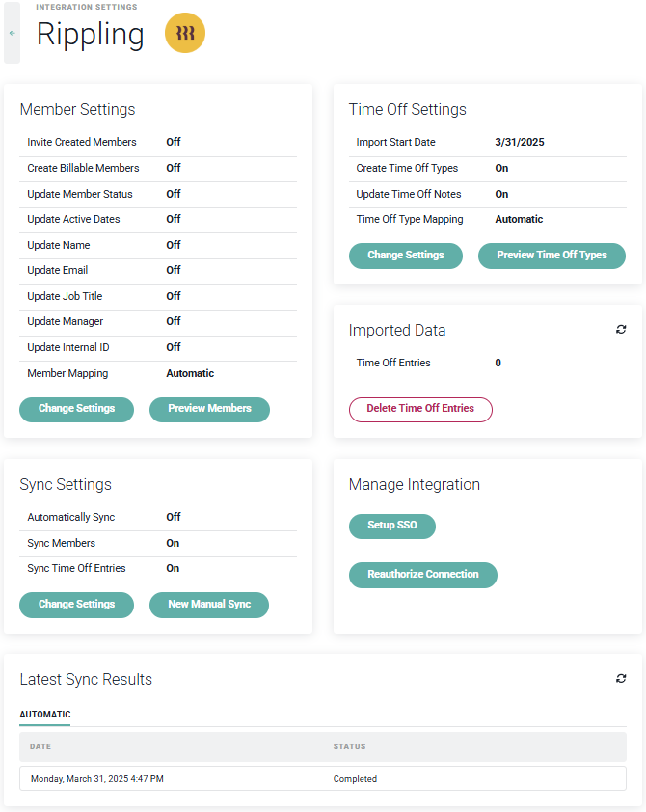Viewport: 646px width, 812px height.
Task: Click the Imported Data heading
Action: click(x=397, y=331)
